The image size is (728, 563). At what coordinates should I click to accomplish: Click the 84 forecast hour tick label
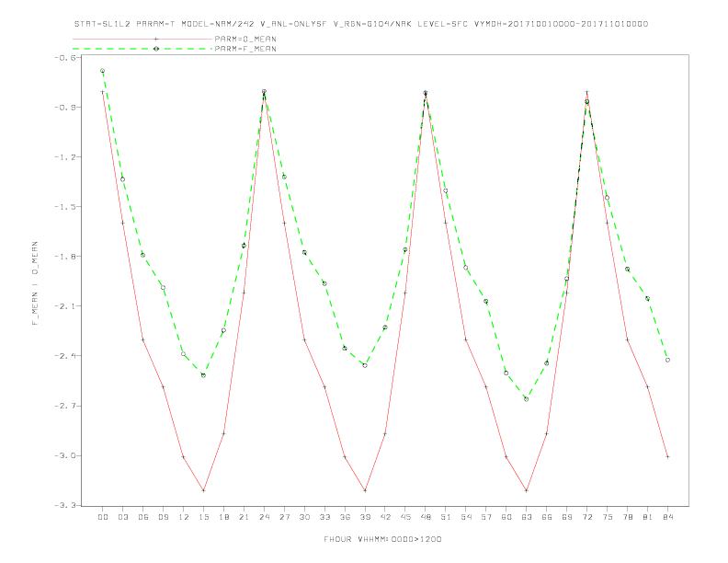[667, 517]
